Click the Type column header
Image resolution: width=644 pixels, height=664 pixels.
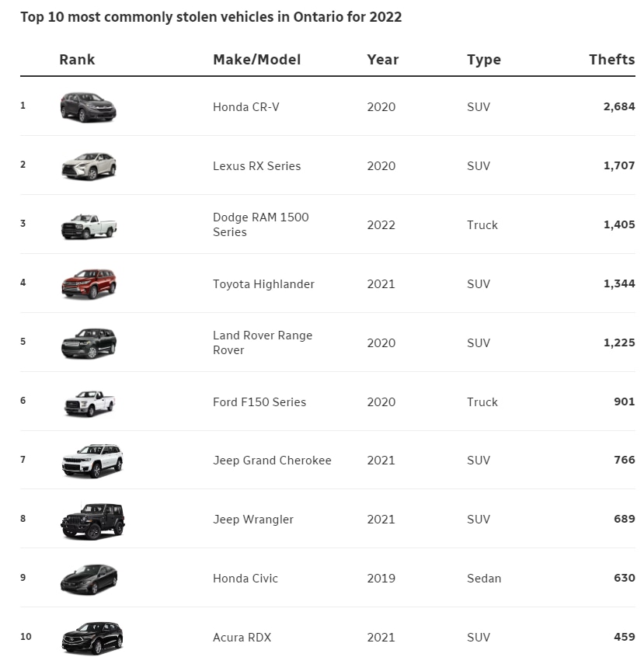tap(484, 60)
